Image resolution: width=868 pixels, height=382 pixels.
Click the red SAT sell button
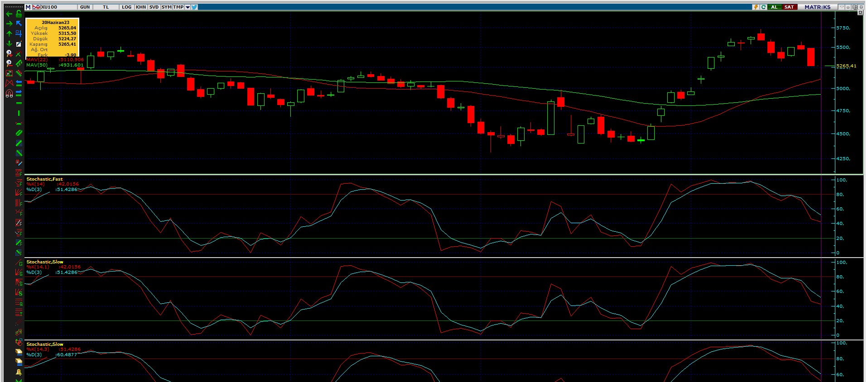[790, 7]
